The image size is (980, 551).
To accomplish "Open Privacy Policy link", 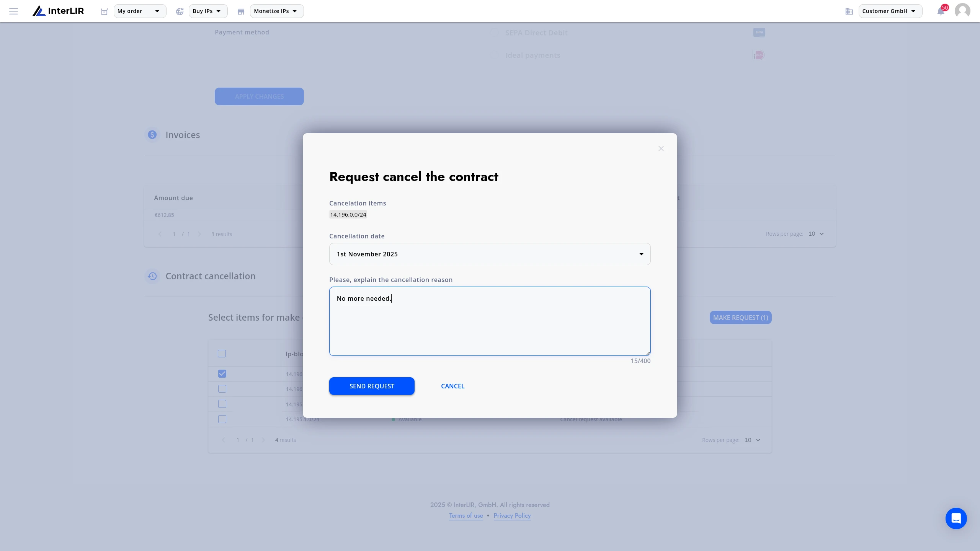I will (512, 516).
